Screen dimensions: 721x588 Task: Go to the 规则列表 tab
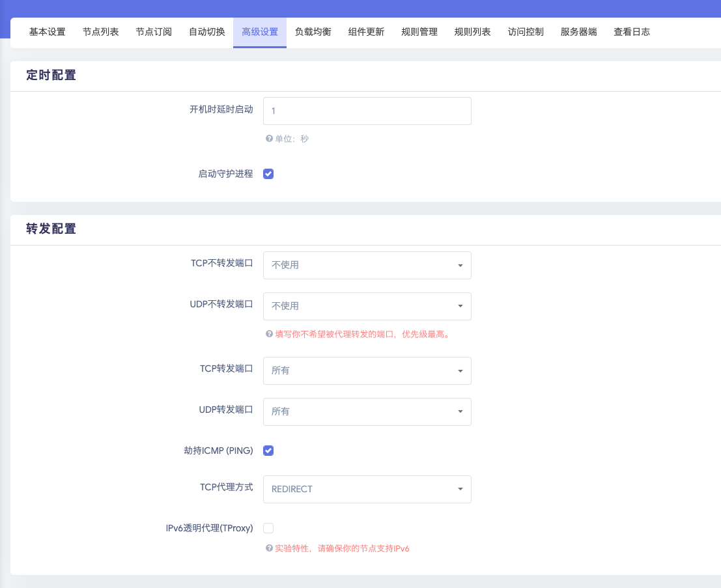(x=472, y=32)
